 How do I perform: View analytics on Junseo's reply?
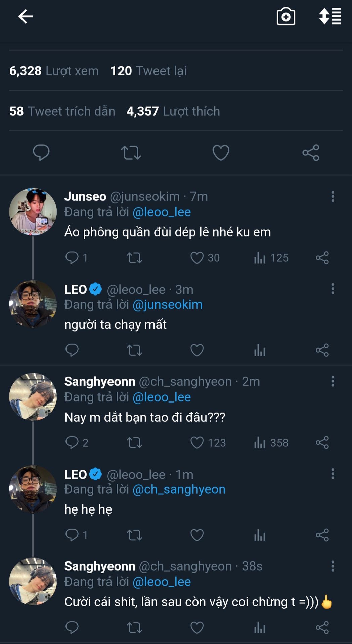click(260, 258)
